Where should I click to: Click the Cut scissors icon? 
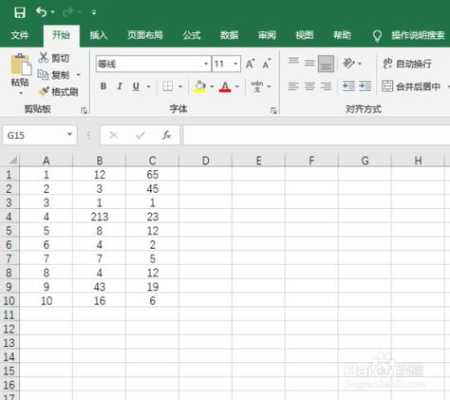click(43, 57)
